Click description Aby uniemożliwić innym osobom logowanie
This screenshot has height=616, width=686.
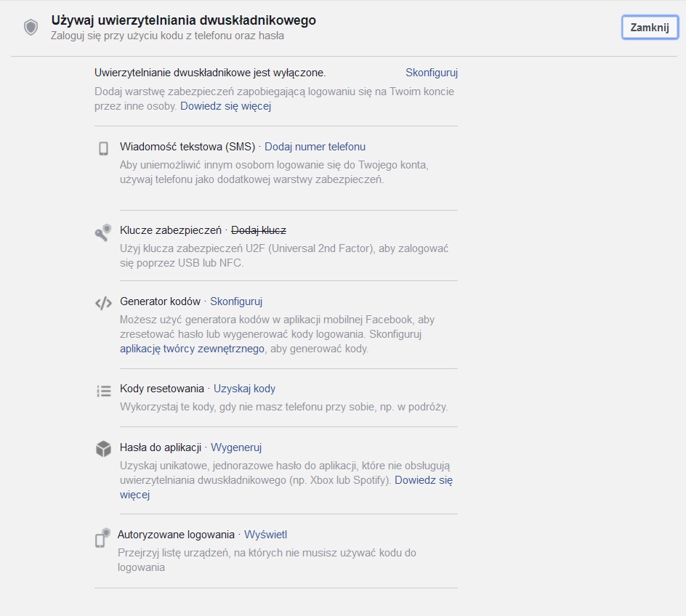[x=274, y=172]
